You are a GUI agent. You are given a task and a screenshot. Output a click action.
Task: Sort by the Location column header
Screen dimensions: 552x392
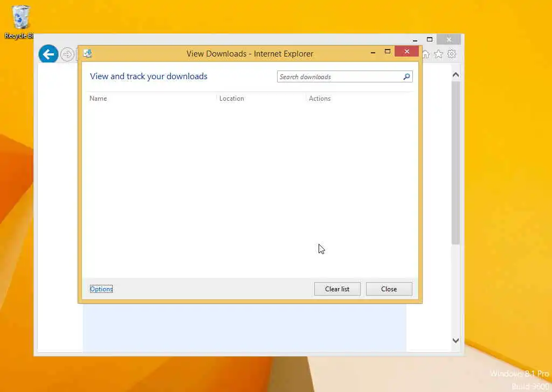point(232,99)
